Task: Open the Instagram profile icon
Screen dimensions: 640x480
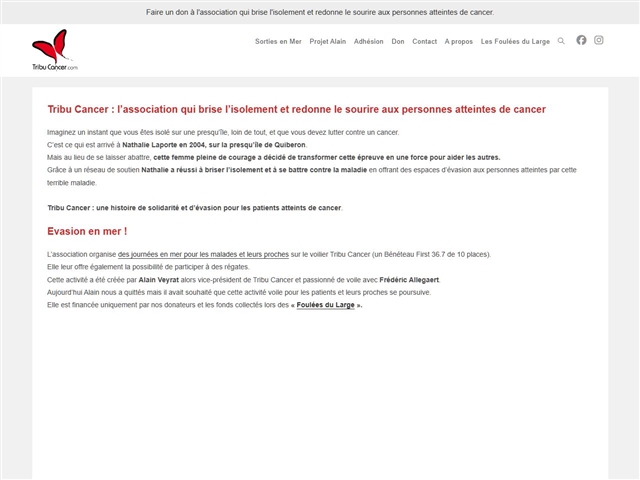Action: pos(598,40)
